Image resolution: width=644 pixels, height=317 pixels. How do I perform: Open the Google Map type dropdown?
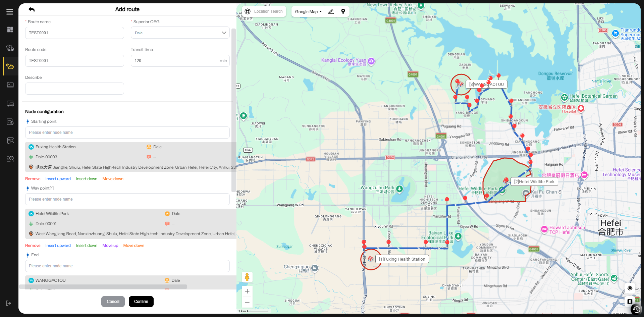click(308, 11)
